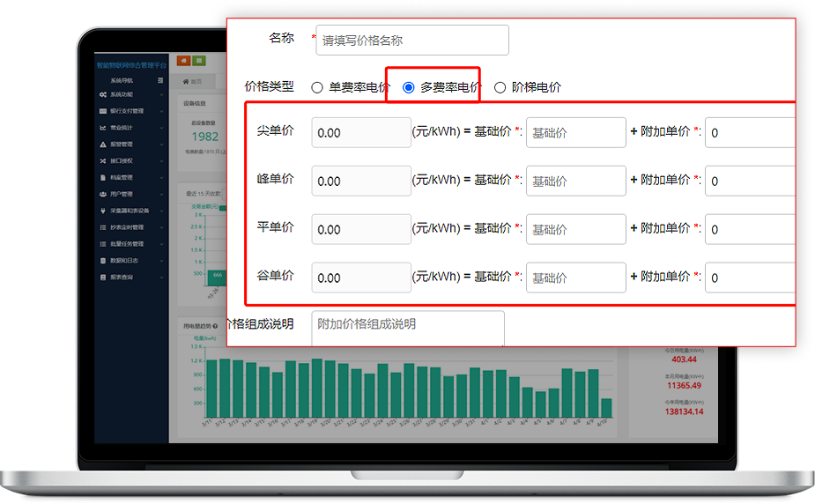The image size is (815, 504).
Task: Click the green menu icon button
Action: (x=199, y=61)
